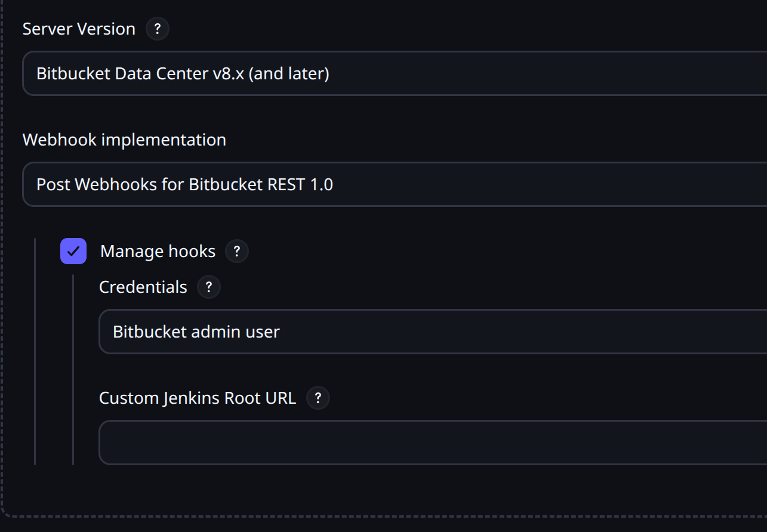Click the Credentials label text

tap(143, 287)
